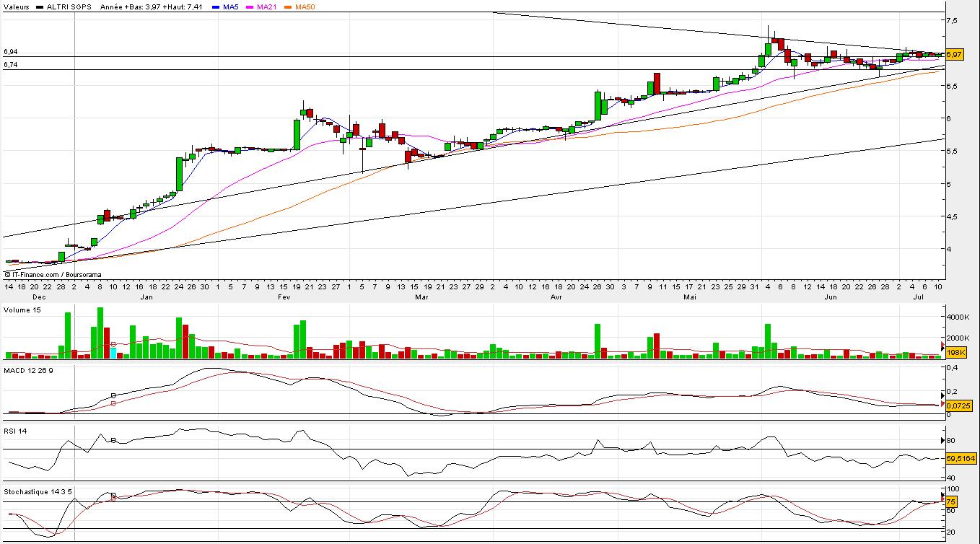
Task: Click the black arrow marker near RSI 80
Action: [x=942, y=440]
